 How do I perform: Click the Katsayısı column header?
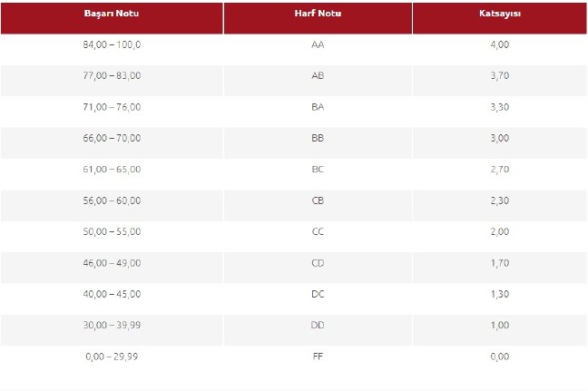(500, 17)
